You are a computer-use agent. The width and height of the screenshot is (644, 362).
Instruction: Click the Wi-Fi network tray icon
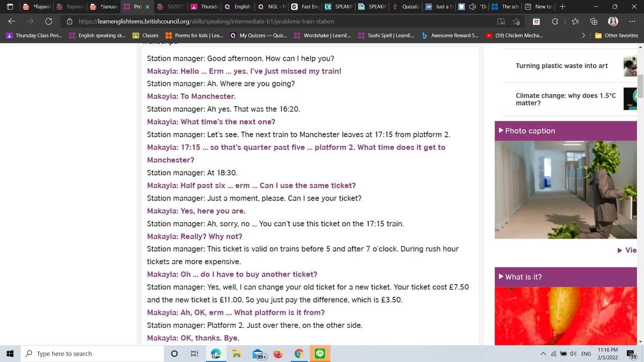click(554, 354)
